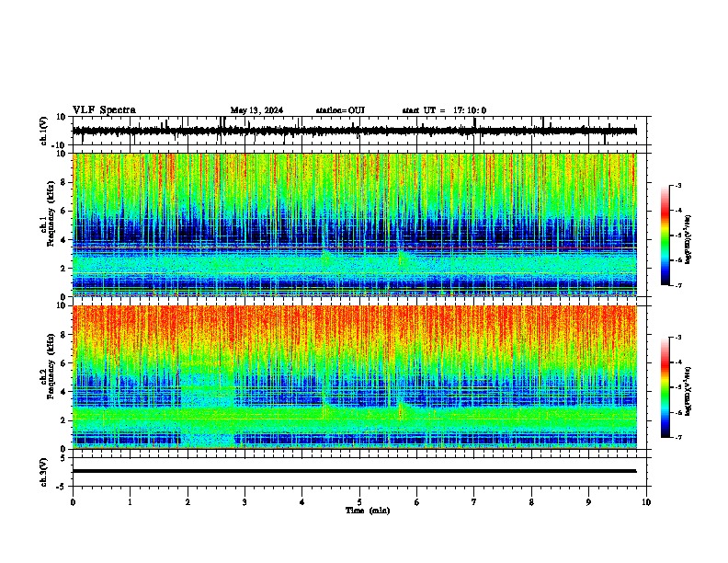
Task: Click the time axis tick label "0"
Action: 73,502
